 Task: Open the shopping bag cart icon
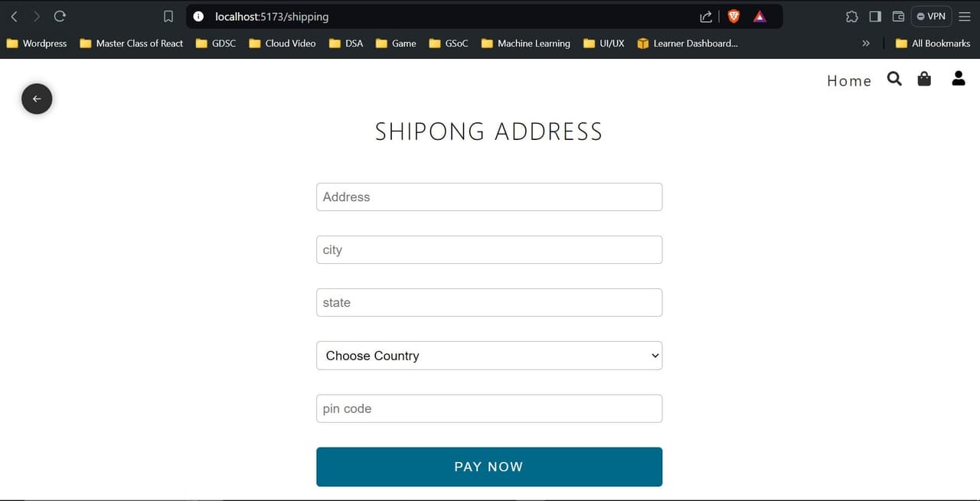point(924,79)
